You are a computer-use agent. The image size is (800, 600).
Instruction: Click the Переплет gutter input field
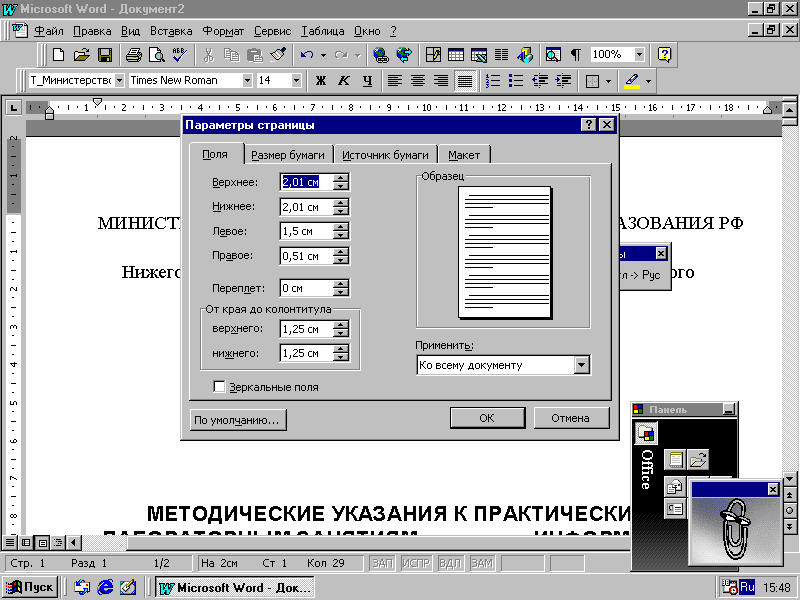tap(307, 288)
